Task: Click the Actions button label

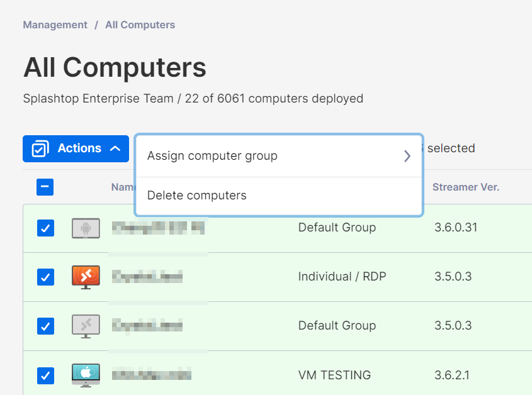Action: [x=79, y=148]
